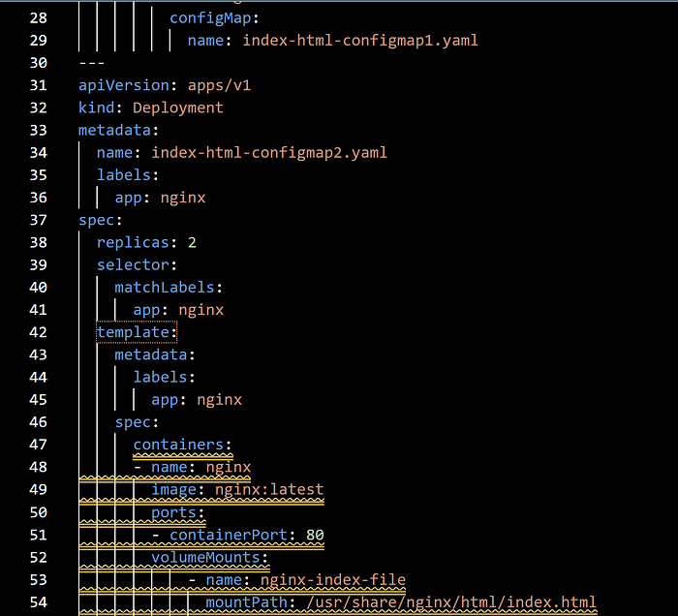This screenshot has height=616, width=678.
Task: Click the labels key on line 44
Action: 160,378
